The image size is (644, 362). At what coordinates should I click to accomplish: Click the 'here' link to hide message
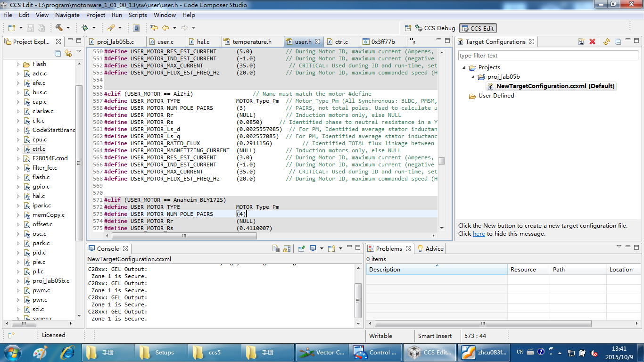(479, 234)
